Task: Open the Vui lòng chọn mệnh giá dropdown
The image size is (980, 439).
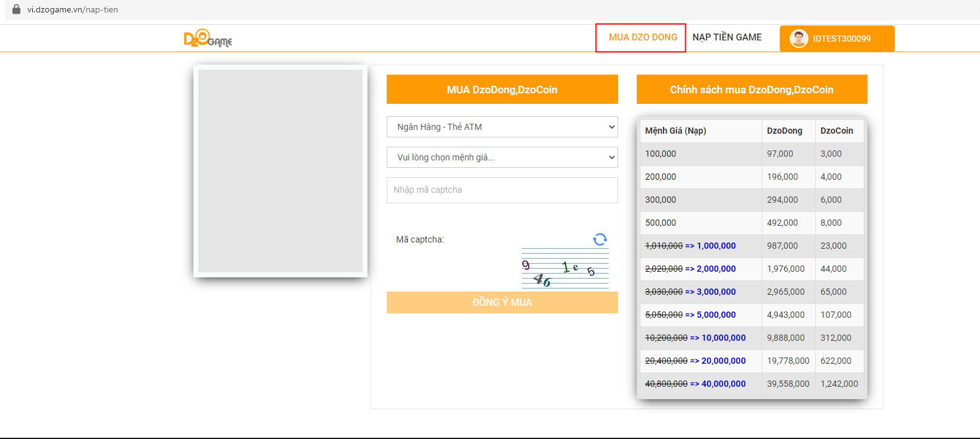Action: (x=502, y=157)
